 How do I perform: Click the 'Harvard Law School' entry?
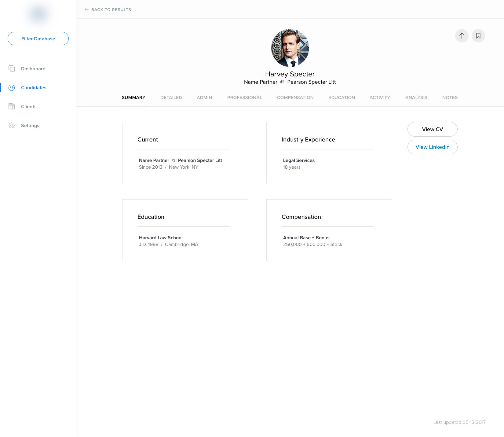coord(161,238)
